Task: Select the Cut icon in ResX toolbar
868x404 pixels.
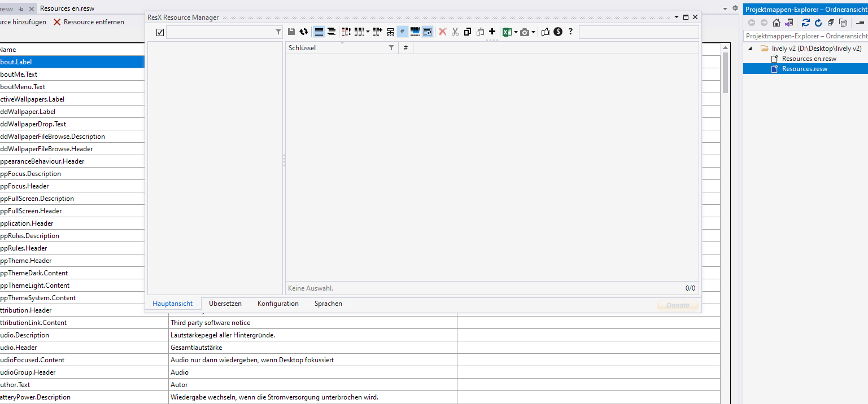Action: pyautogui.click(x=455, y=32)
